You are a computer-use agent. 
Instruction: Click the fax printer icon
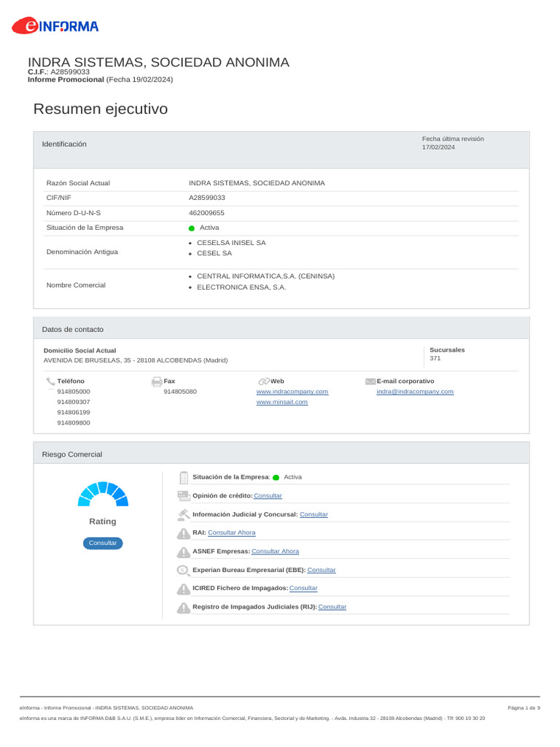pyautogui.click(x=157, y=381)
